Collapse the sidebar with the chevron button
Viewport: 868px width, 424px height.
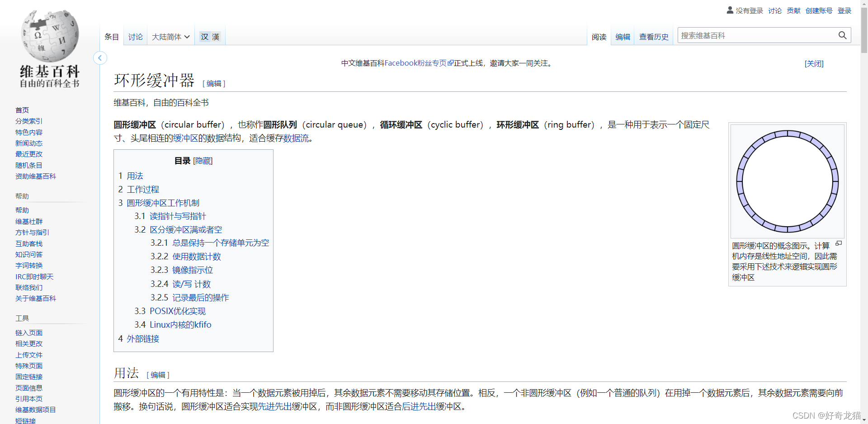100,58
